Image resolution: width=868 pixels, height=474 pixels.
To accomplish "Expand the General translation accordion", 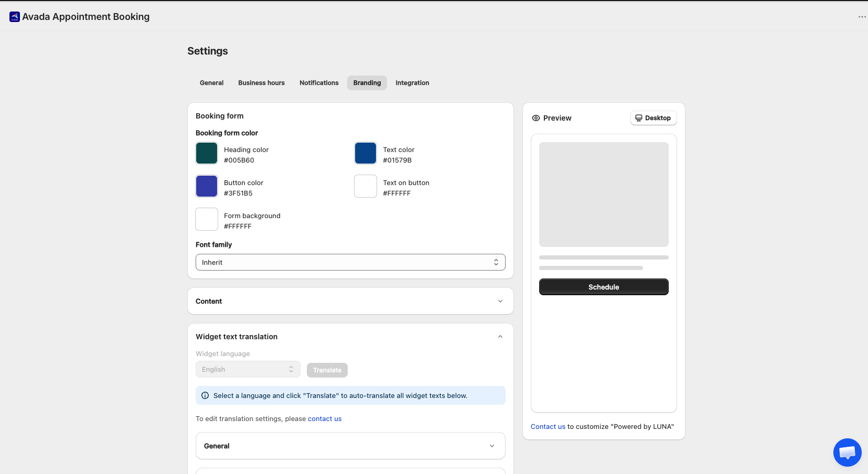I will (350, 446).
